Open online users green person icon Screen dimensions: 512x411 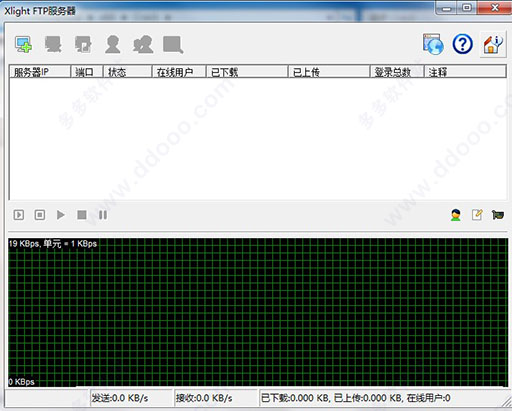click(x=456, y=215)
